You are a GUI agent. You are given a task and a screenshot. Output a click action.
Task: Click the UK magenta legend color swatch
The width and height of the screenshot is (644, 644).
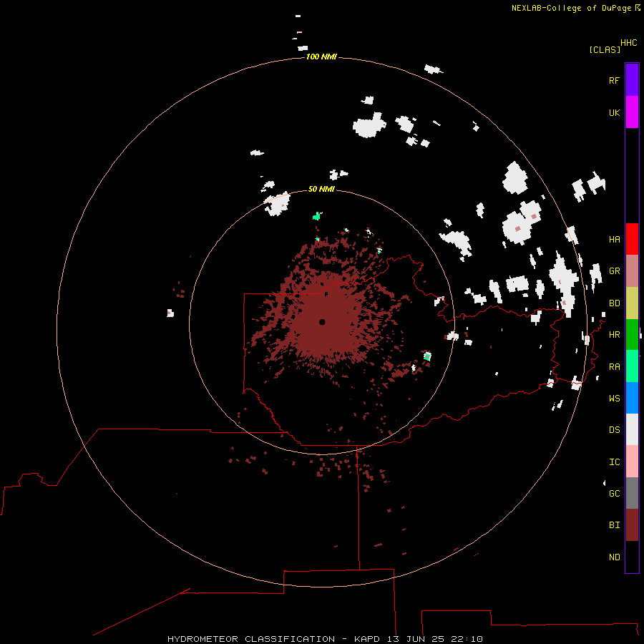(632, 112)
